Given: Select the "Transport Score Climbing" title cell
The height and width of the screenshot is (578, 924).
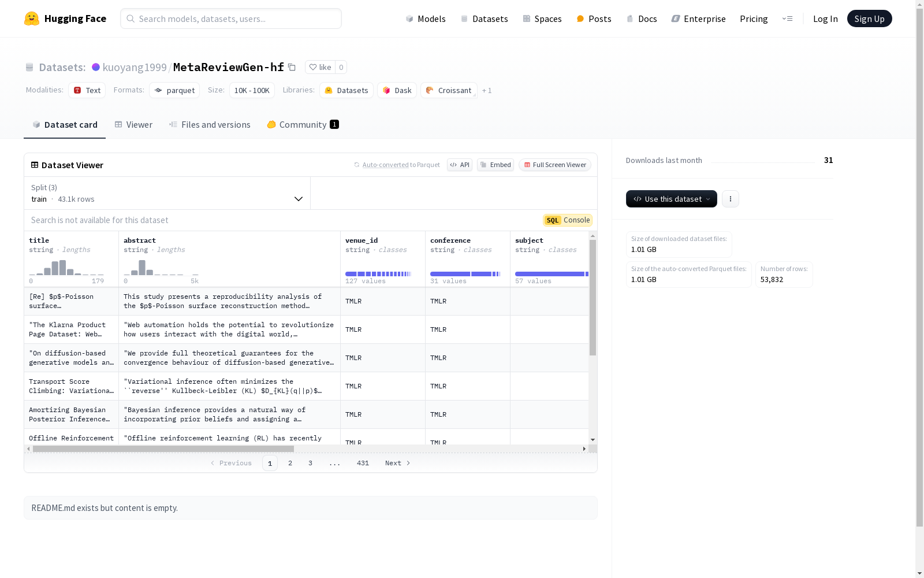Looking at the screenshot, I should [x=71, y=386].
